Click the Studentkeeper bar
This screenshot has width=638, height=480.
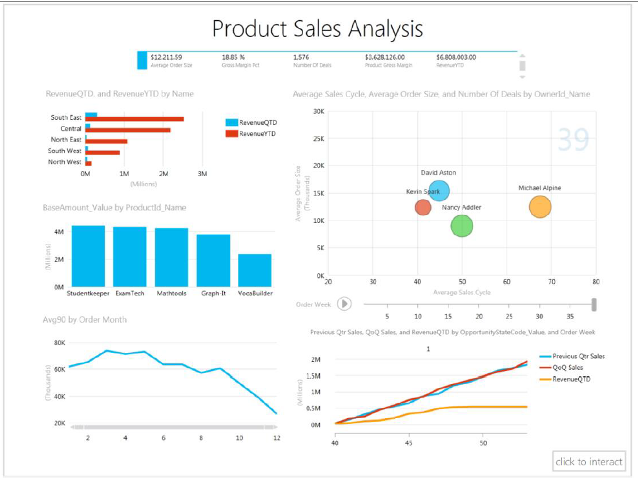88,256
